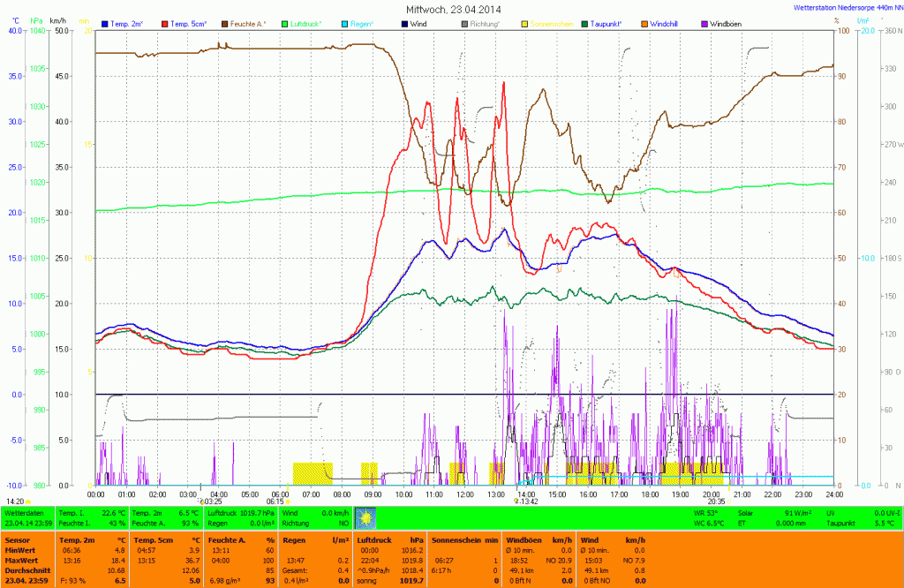Select the Sensor column header in table
Viewport: 904px width, 588px height.
click(x=18, y=539)
